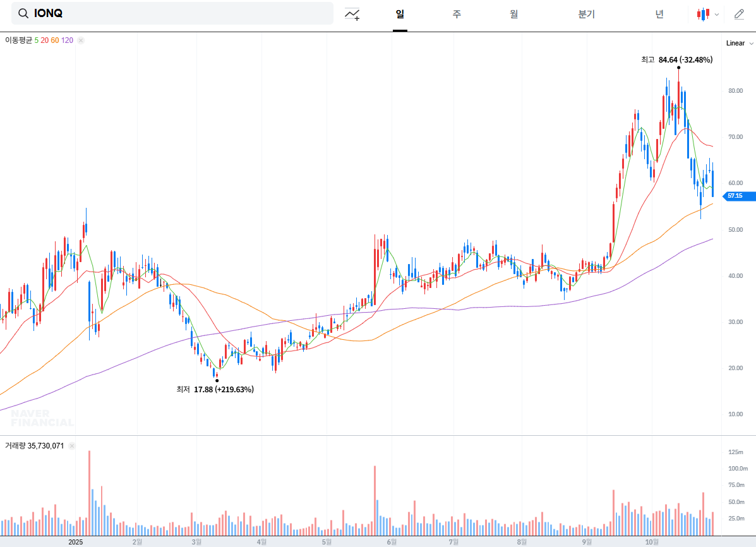
Task: Click the 최고 84.64 high price label
Action: click(676, 60)
